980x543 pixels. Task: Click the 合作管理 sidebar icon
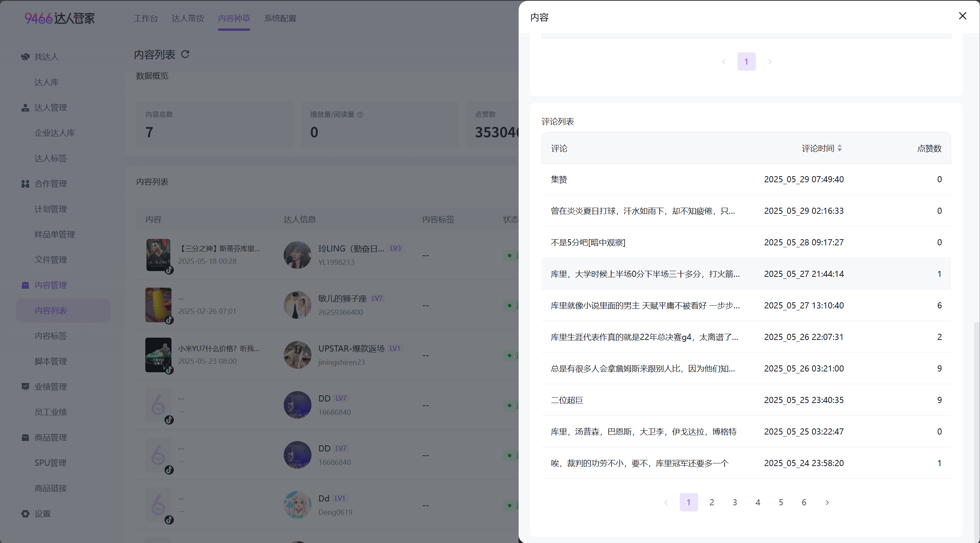(x=25, y=184)
